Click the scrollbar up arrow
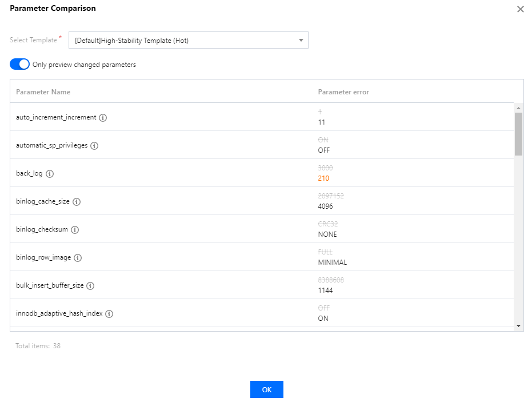This screenshot has height=402, width=532. pyautogui.click(x=518, y=108)
